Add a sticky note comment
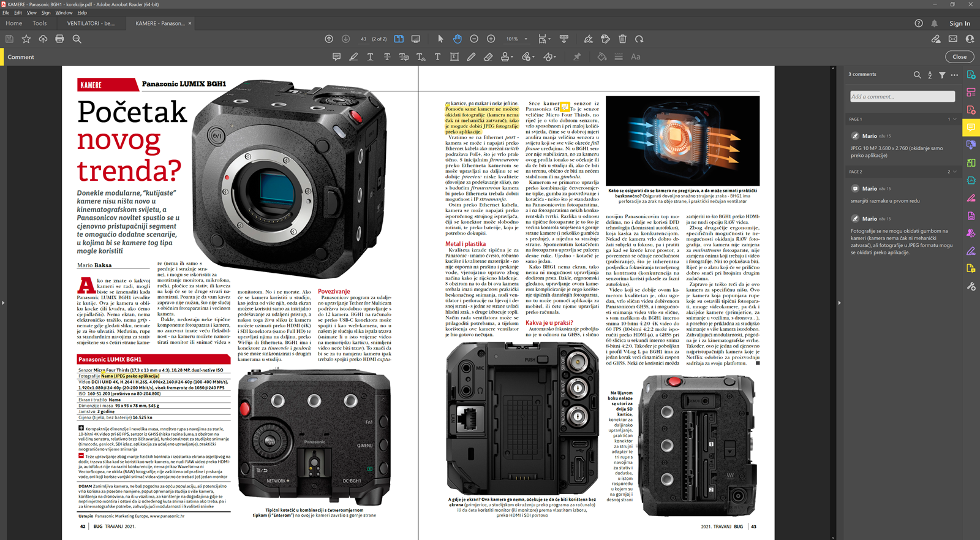Viewport: 980px width, 540px height. (x=336, y=57)
